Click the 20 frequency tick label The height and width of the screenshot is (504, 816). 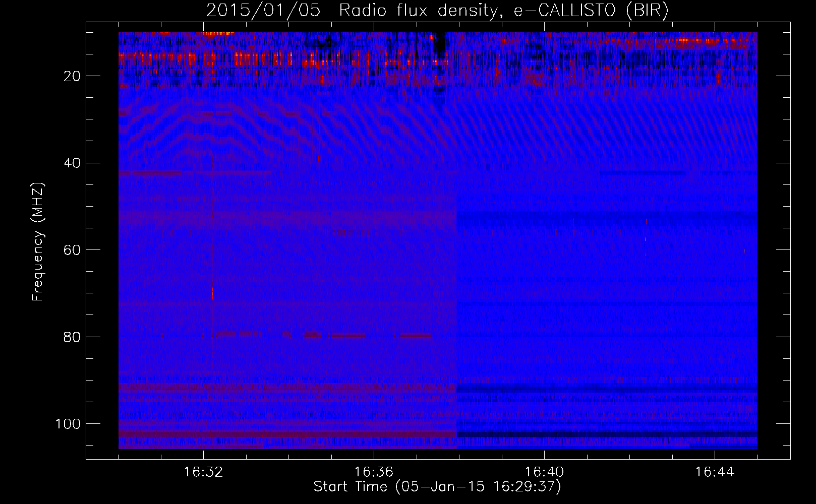[72, 76]
